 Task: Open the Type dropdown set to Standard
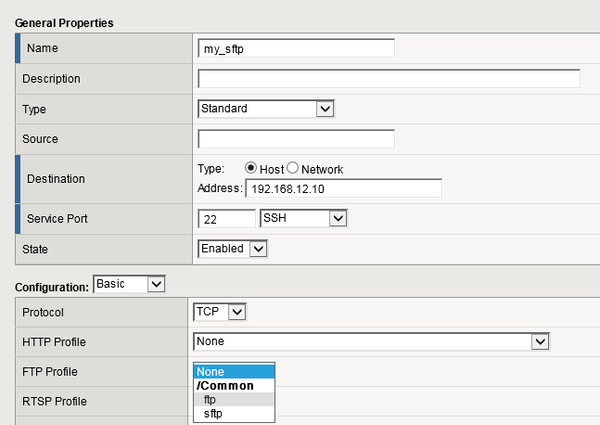265,108
